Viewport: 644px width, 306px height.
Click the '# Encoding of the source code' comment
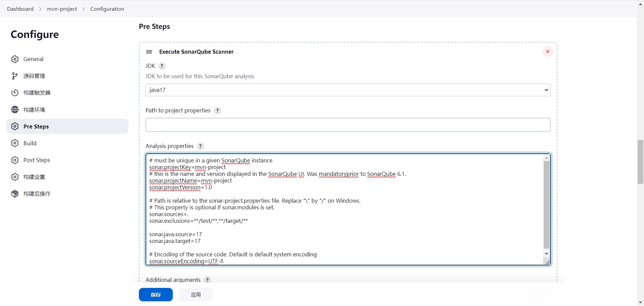click(x=233, y=254)
